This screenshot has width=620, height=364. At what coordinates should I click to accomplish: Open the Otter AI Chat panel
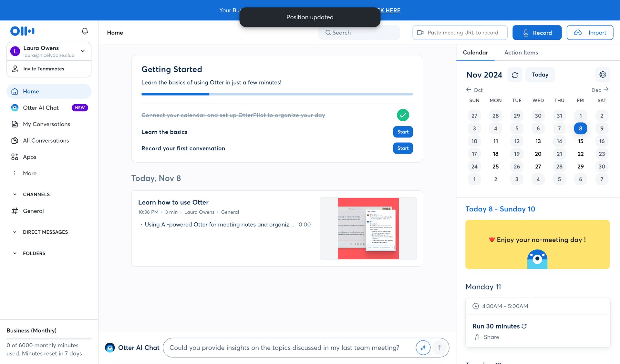click(41, 107)
